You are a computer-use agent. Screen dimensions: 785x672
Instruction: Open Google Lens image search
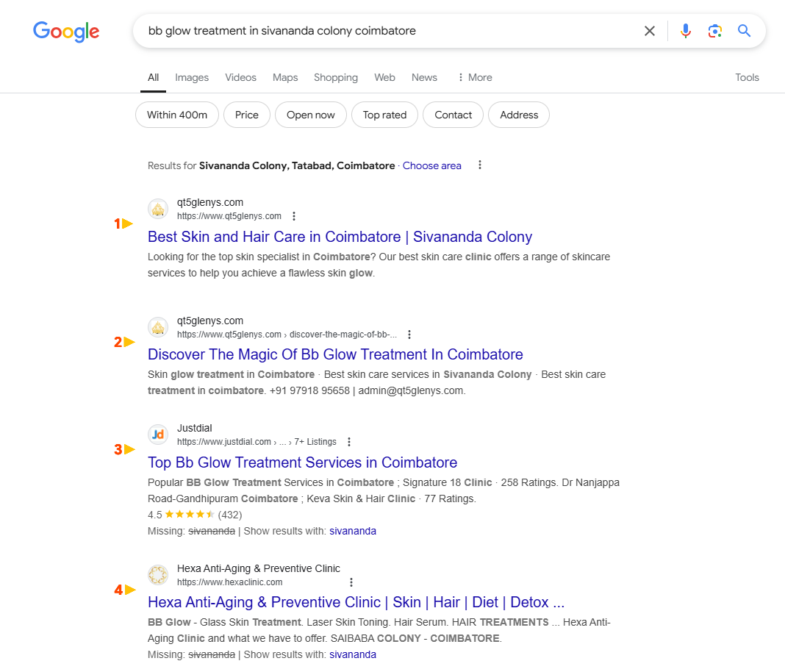click(x=714, y=31)
